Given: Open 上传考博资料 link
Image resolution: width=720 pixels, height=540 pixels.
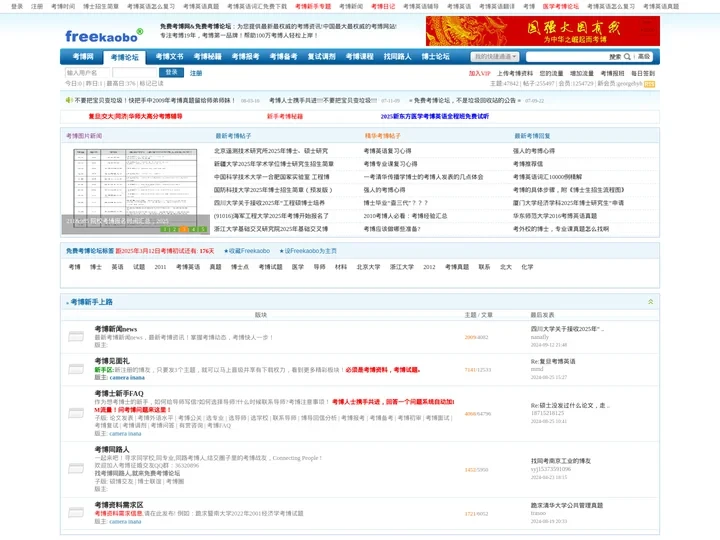Looking at the screenshot, I should click(515, 73).
